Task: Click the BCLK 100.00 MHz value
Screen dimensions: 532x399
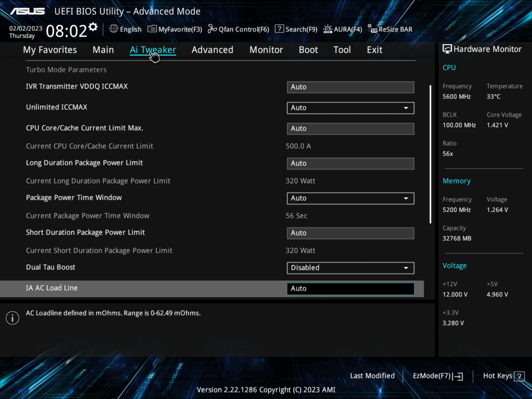Action: pyautogui.click(x=459, y=125)
